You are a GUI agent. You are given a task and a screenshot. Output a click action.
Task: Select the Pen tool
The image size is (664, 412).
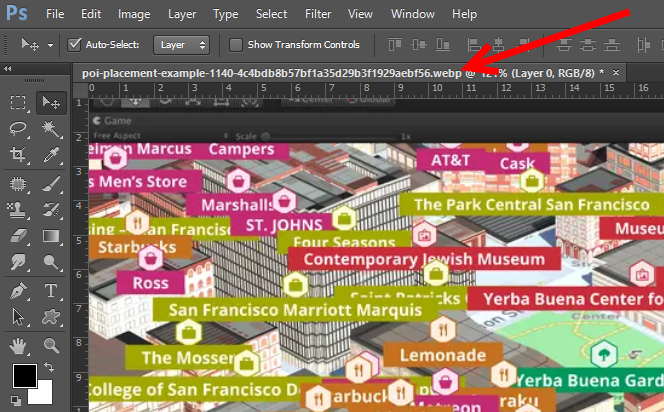(18, 291)
